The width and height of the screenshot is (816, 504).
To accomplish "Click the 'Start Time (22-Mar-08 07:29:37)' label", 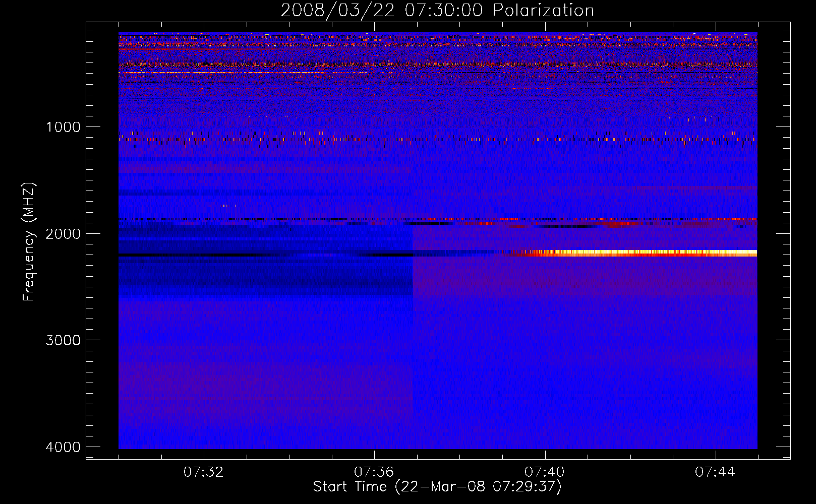I will [437, 487].
